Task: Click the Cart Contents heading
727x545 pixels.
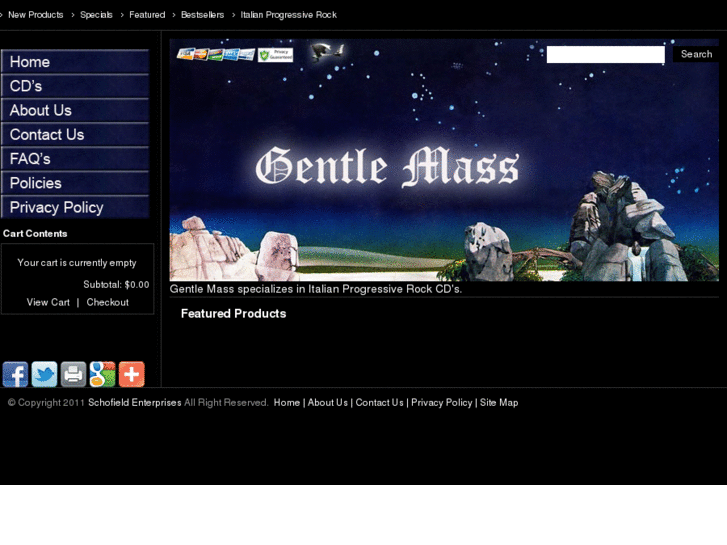Action: click(x=35, y=234)
